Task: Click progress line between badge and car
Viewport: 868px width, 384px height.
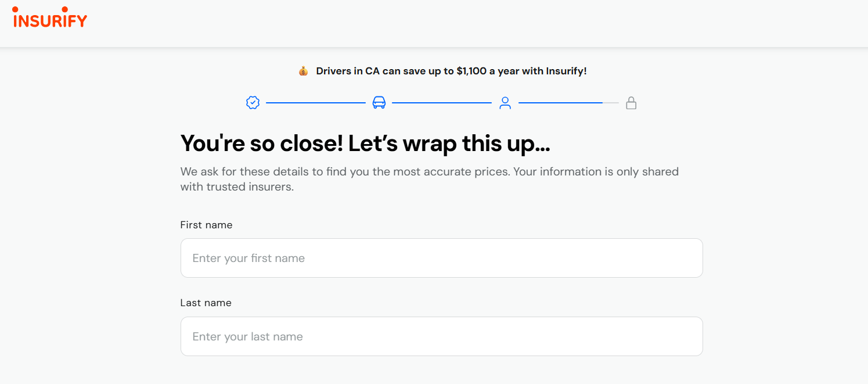Action: click(x=315, y=103)
